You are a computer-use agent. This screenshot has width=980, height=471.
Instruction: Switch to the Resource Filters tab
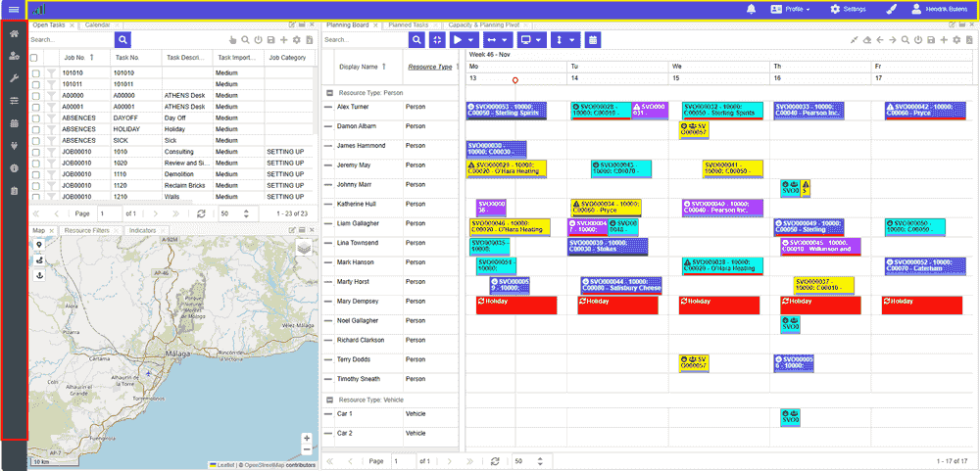click(86, 230)
